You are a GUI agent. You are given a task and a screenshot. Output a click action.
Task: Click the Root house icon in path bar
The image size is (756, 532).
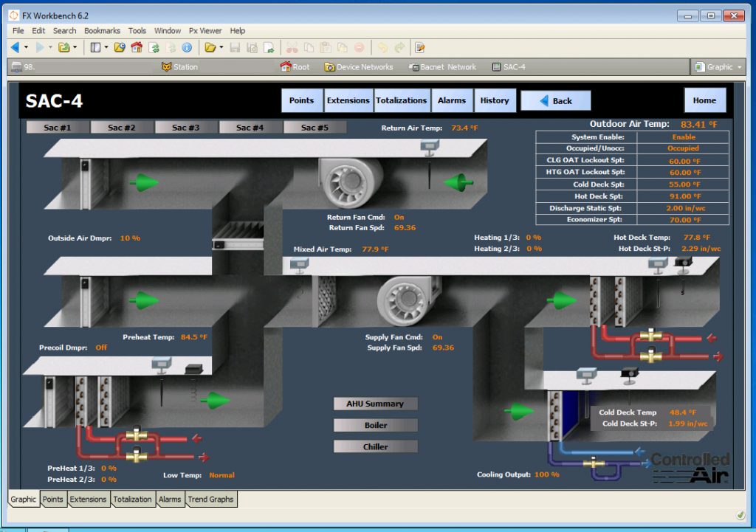tap(286, 66)
